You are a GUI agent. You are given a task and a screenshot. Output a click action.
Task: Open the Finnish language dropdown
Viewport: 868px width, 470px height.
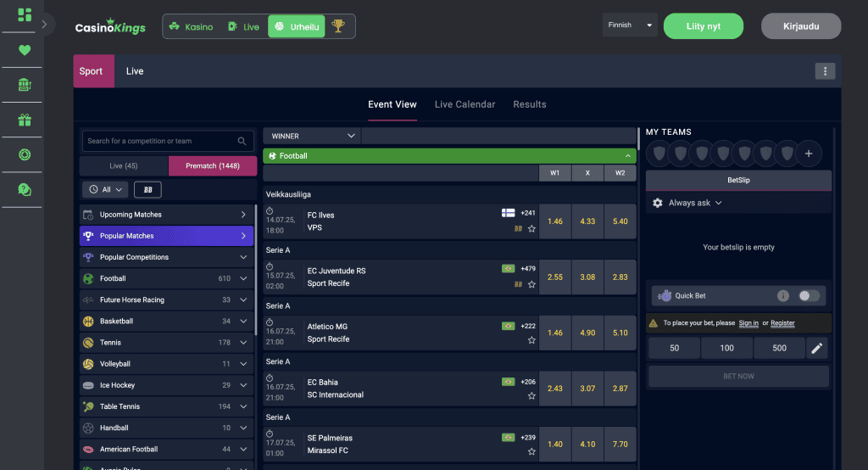click(x=630, y=25)
